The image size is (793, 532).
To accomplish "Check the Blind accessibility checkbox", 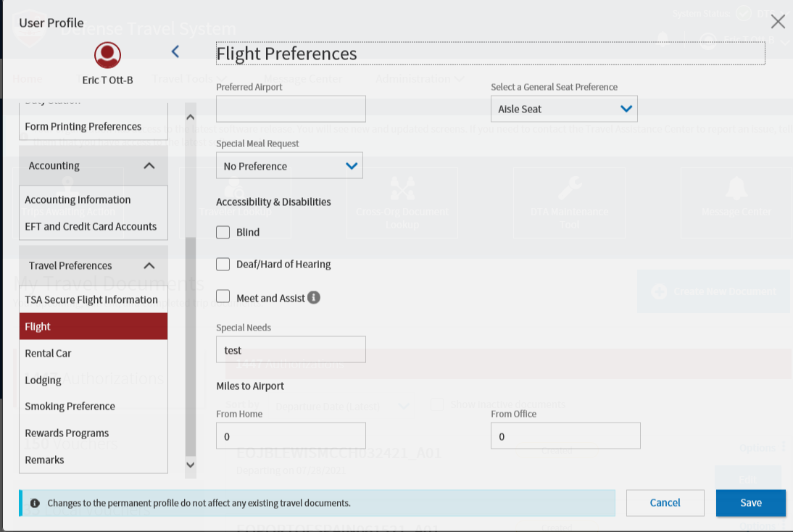I will pyautogui.click(x=223, y=233).
